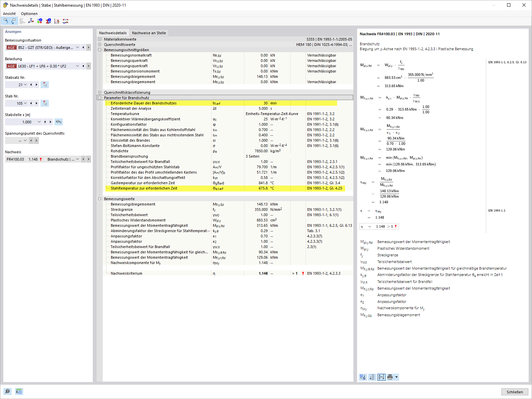Screen dimensions: 532x399
Task: Open the sorted value list icon
Action: coord(372,377)
